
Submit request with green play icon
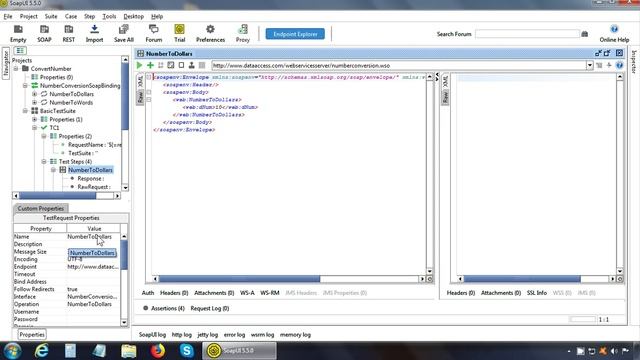(x=140, y=65)
